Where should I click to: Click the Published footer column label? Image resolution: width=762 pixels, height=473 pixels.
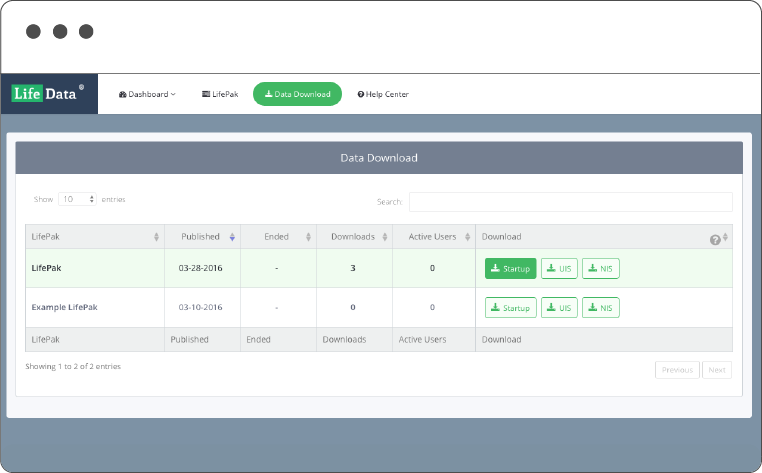190,339
